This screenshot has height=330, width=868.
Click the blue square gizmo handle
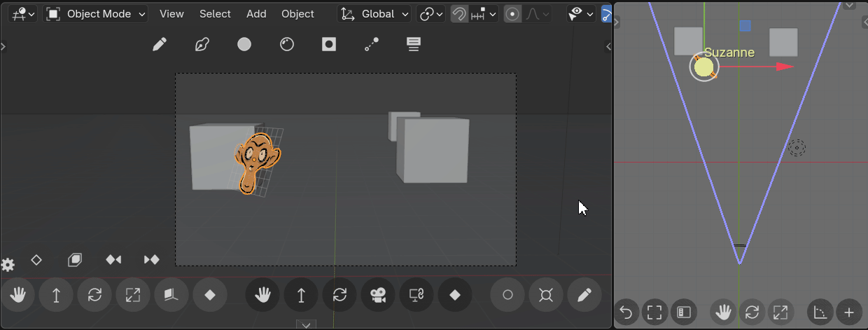click(x=745, y=26)
